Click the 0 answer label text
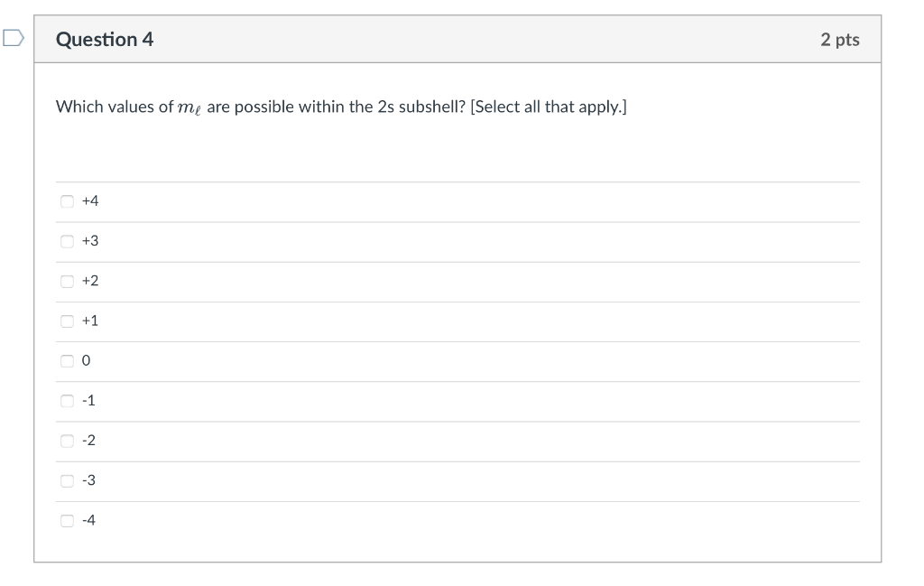This screenshot has width=924, height=586. pyautogui.click(x=86, y=360)
